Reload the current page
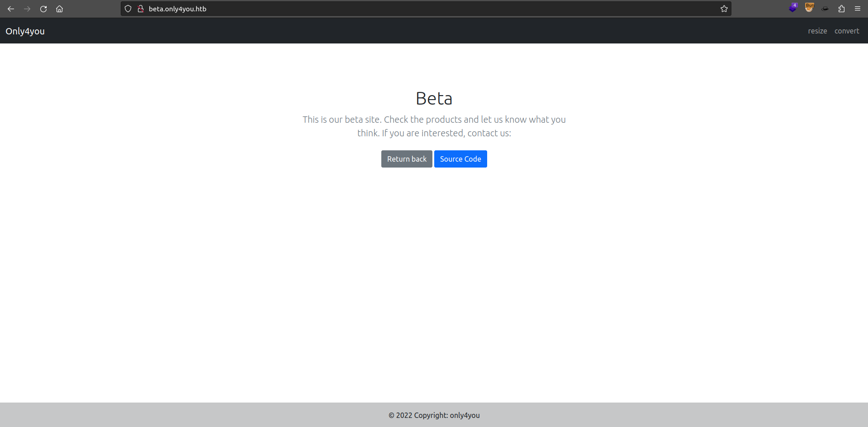Image resolution: width=868 pixels, height=427 pixels. [43, 9]
